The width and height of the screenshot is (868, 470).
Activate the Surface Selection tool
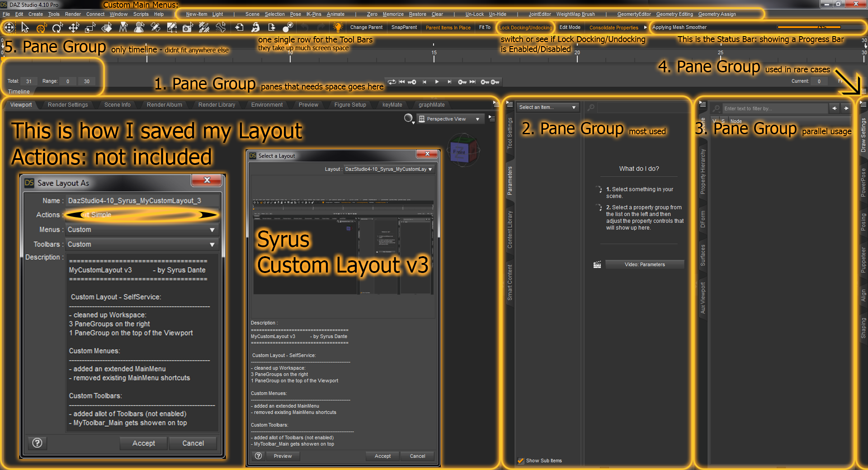107,28
